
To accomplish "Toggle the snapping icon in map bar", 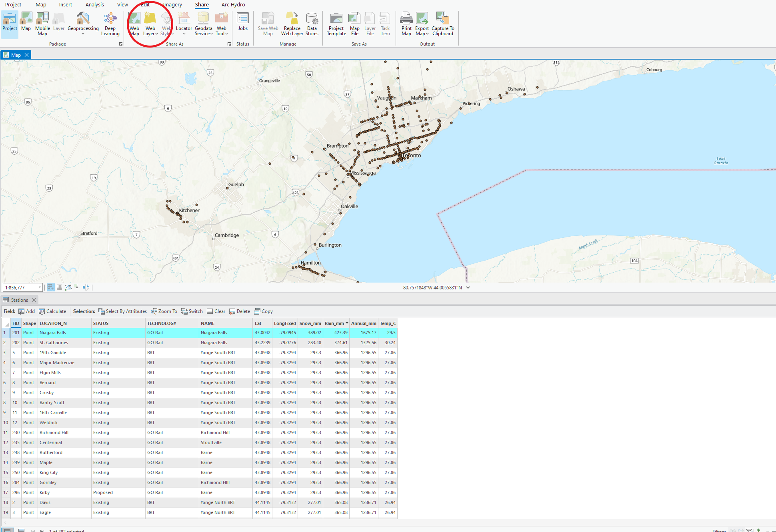I will 50,287.
